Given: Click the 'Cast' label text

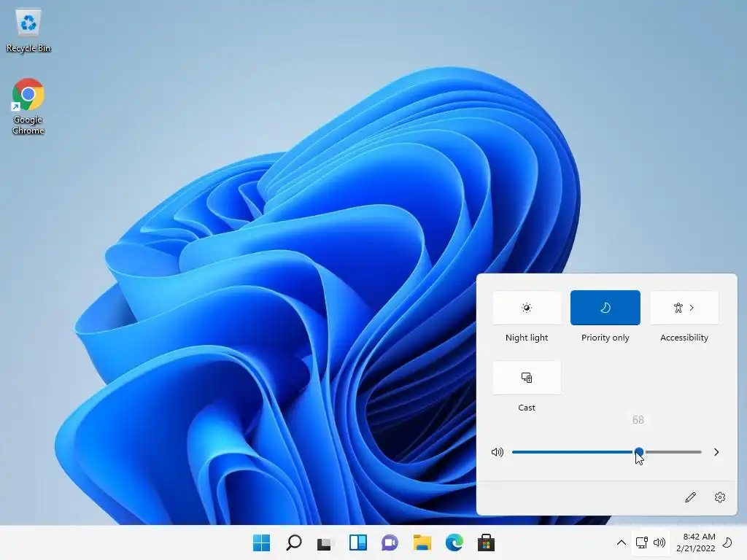Looking at the screenshot, I should pos(527,408).
